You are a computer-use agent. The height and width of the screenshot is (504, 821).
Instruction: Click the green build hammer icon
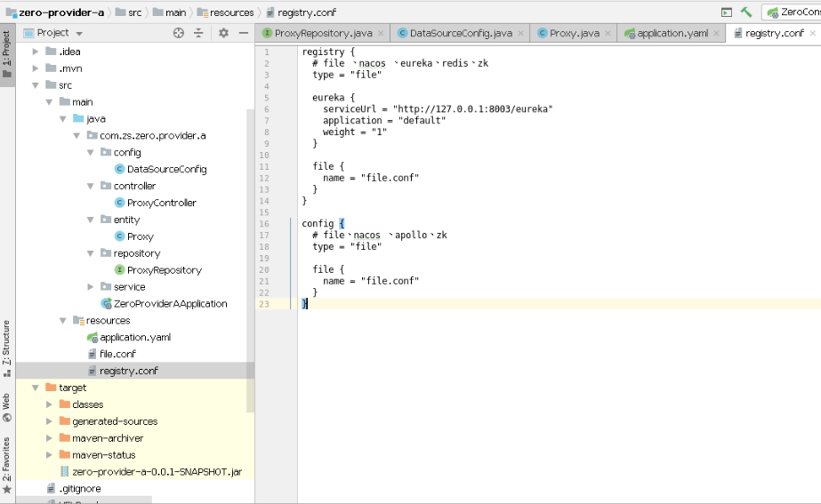click(x=746, y=12)
